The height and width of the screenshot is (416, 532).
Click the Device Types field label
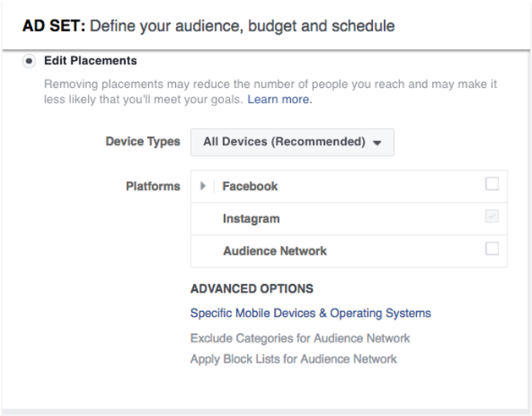142,141
